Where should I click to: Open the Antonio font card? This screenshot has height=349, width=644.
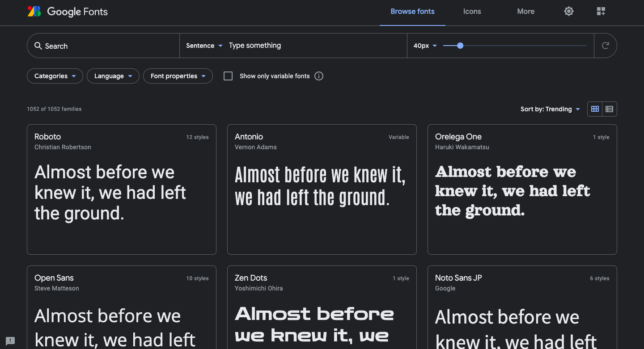coord(322,189)
